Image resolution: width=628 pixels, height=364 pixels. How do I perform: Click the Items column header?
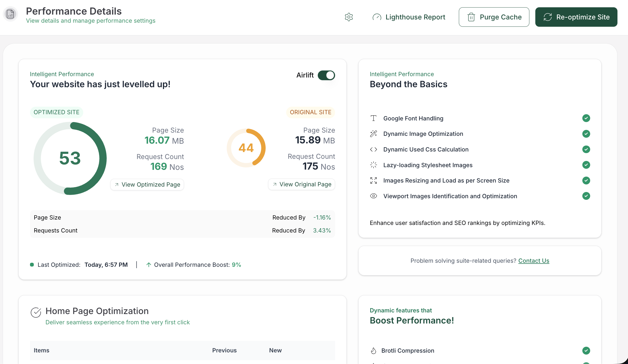pyautogui.click(x=42, y=350)
